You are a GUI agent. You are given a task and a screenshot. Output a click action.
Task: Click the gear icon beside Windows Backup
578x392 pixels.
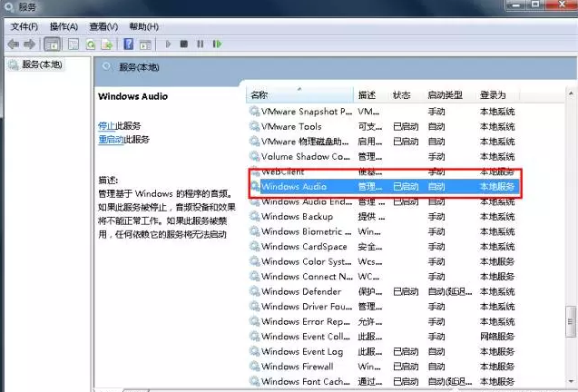(254, 216)
